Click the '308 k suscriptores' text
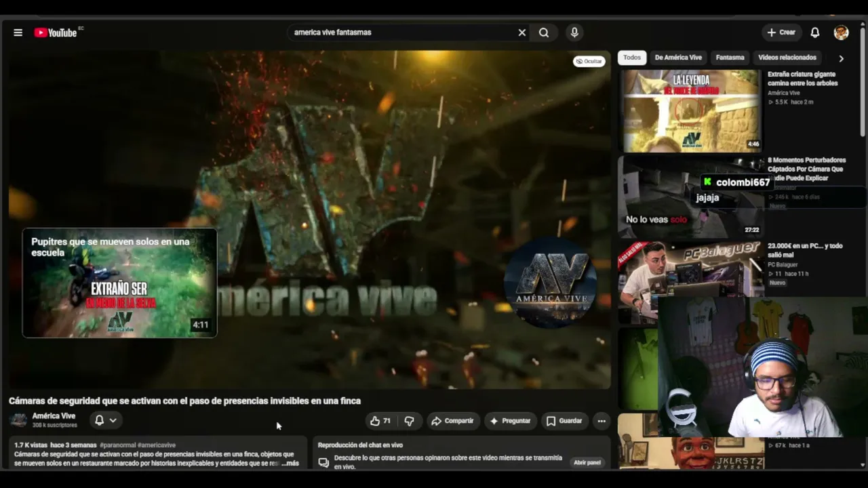 click(54, 425)
